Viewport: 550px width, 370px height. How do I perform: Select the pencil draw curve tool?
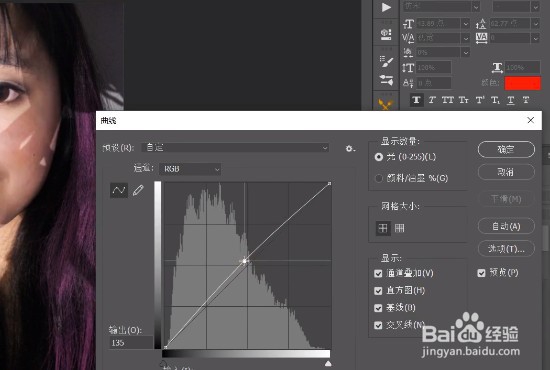138,190
